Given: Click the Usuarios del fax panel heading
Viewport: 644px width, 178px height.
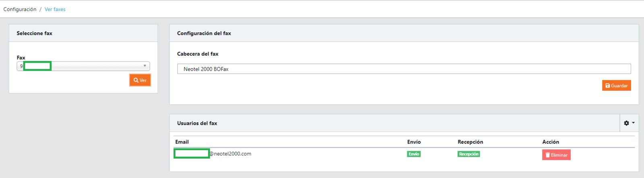Looking at the screenshot, I should [197, 124].
